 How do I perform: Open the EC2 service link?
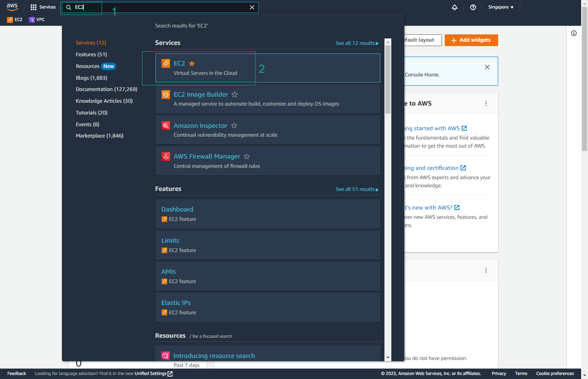(179, 64)
